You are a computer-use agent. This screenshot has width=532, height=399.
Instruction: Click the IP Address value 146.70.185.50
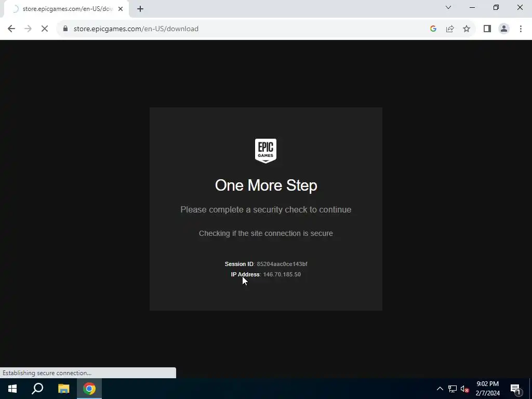[282, 274]
